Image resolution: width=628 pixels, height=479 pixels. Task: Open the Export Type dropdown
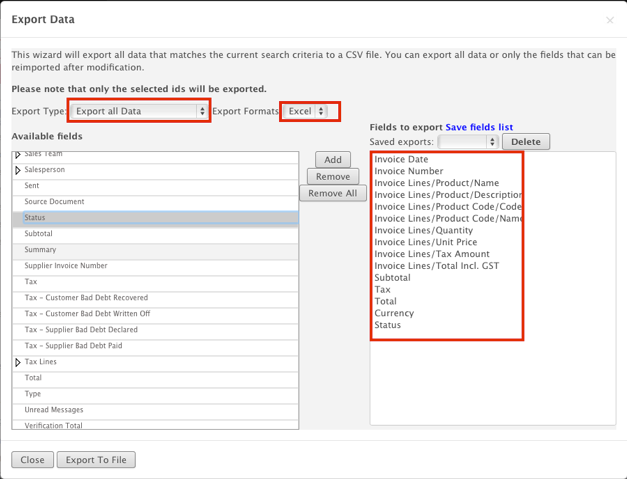pos(139,111)
